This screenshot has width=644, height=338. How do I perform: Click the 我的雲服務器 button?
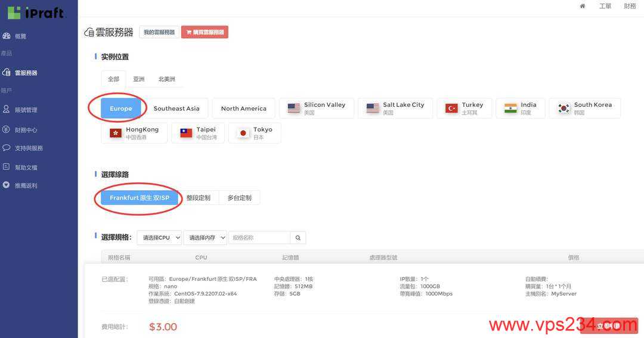coord(159,32)
